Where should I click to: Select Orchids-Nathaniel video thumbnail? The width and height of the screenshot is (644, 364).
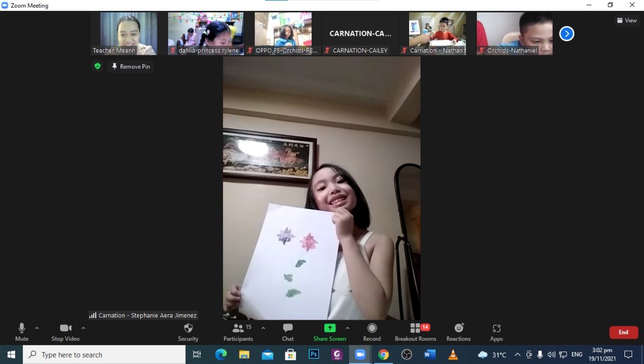(x=515, y=34)
